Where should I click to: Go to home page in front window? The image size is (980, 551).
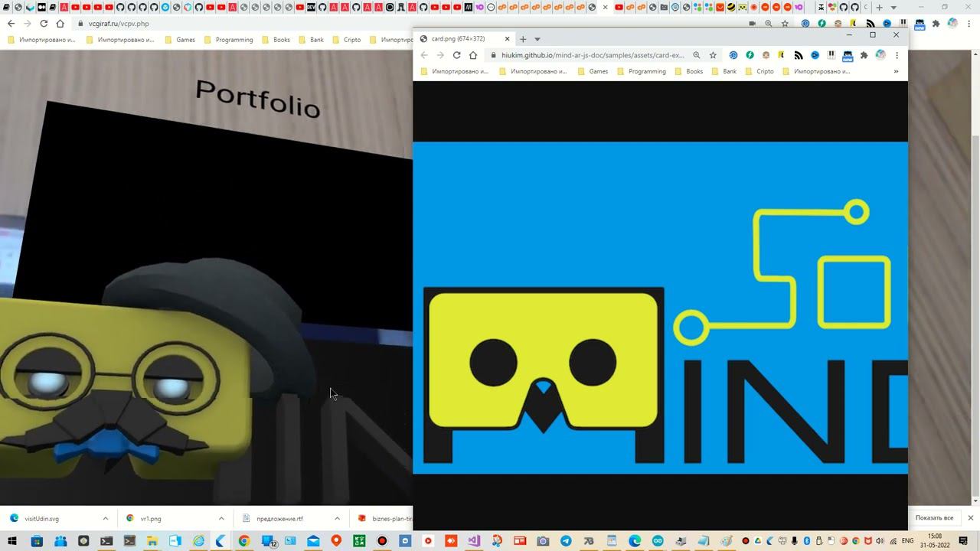pos(473,55)
